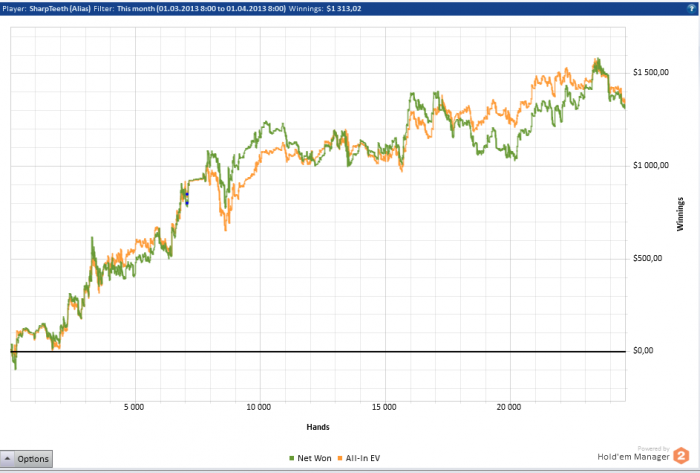Click the 10 000 hands axis label
The image size is (700, 473).
(258, 407)
